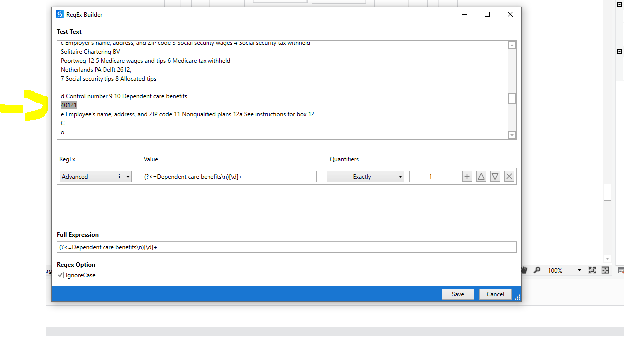Click the info icon next to Advanced
Screen dimensions: 624x364
[x=119, y=176]
